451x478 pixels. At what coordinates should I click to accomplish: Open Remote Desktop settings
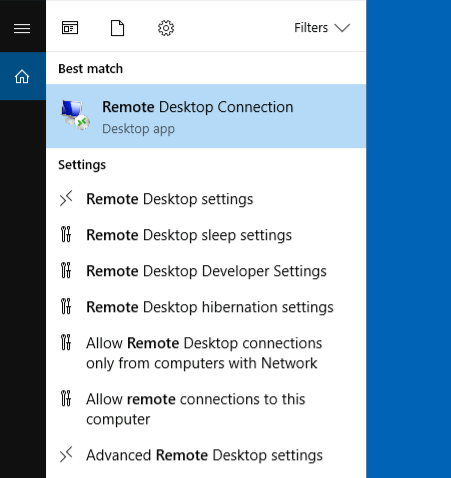206,199
